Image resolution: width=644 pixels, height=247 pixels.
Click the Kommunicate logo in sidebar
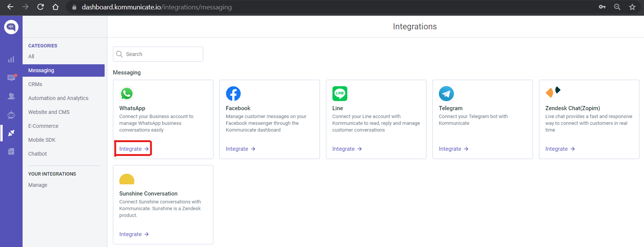11,27
